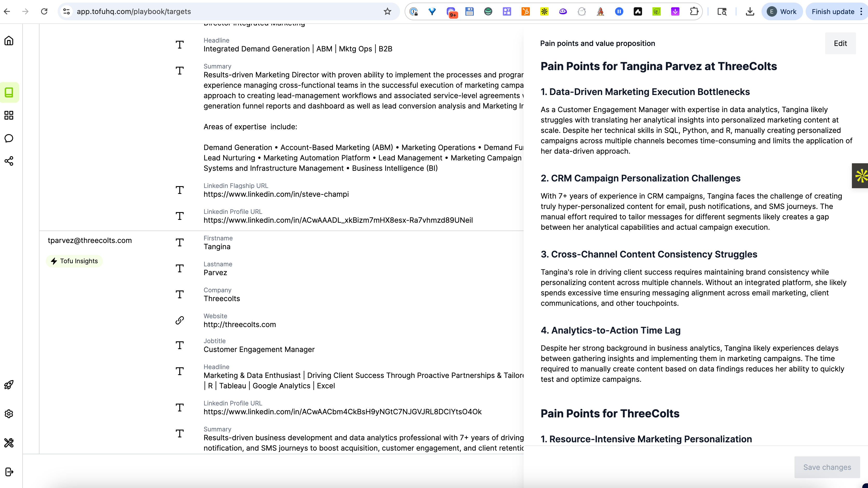The width and height of the screenshot is (868, 488).
Task: Click the link icon beside Website field
Action: coord(179,320)
